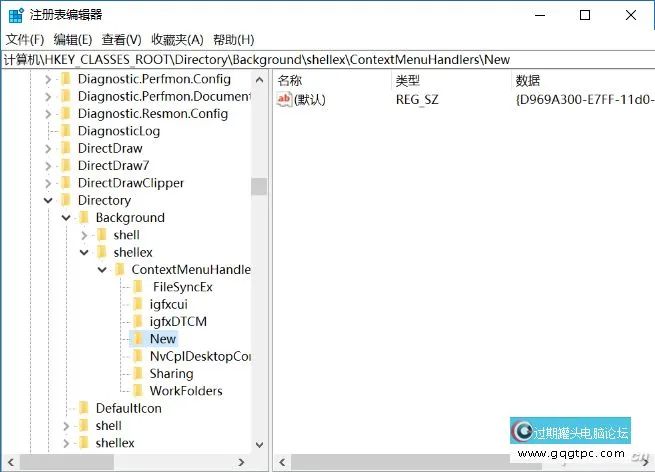Click the 类型 column header
Image resolution: width=655 pixels, height=472 pixels.
tap(407, 81)
